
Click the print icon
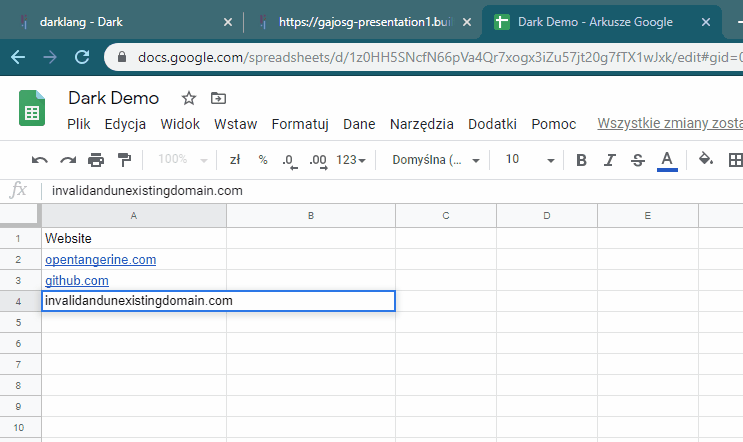[96, 160]
